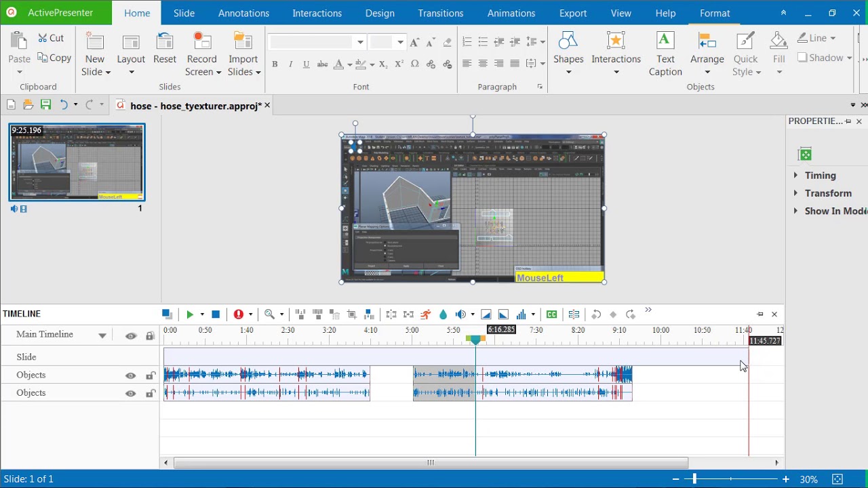Click the Record Screen icon
Screen dimensions: 868x488
[202, 42]
